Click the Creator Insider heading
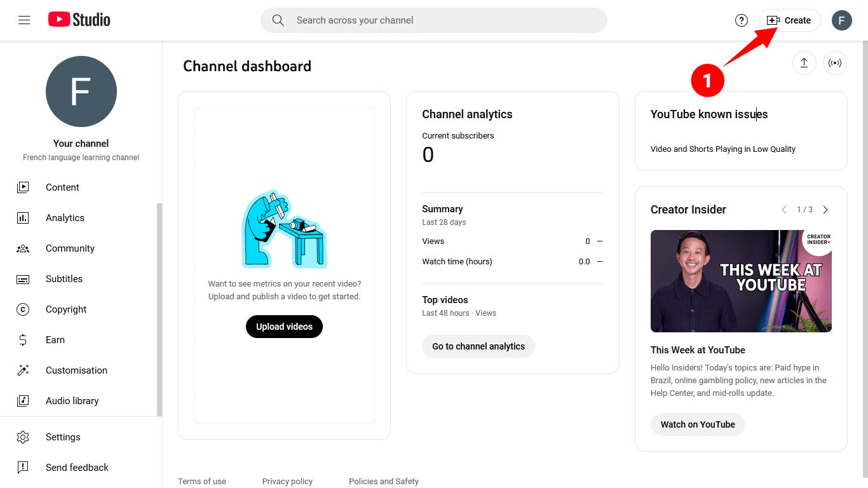 [x=688, y=210]
